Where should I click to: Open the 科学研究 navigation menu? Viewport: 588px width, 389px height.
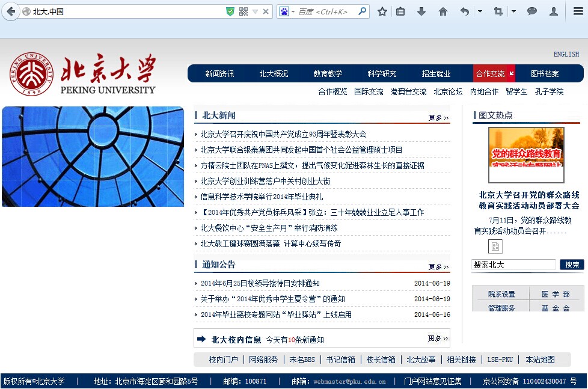coord(382,73)
